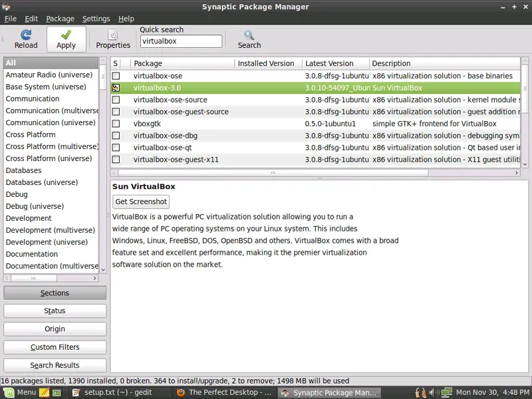Click the Synaptic icon in the title bar
Image resolution: width=532 pixels, height=399 pixels.
(x=6, y=7)
